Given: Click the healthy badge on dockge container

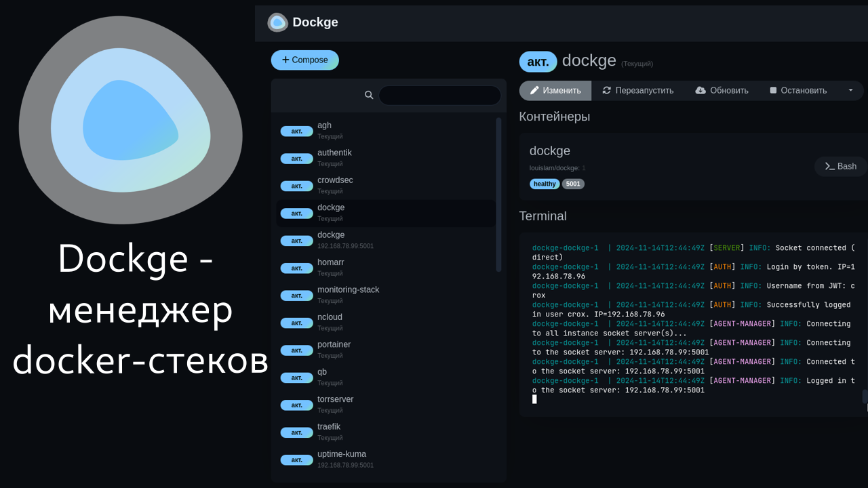Looking at the screenshot, I should [545, 184].
